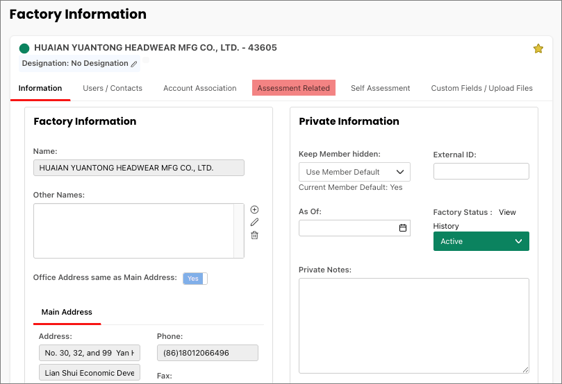Click the Phone number field
Image resolution: width=562 pixels, height=384 pixels.
tap(208, 353)
